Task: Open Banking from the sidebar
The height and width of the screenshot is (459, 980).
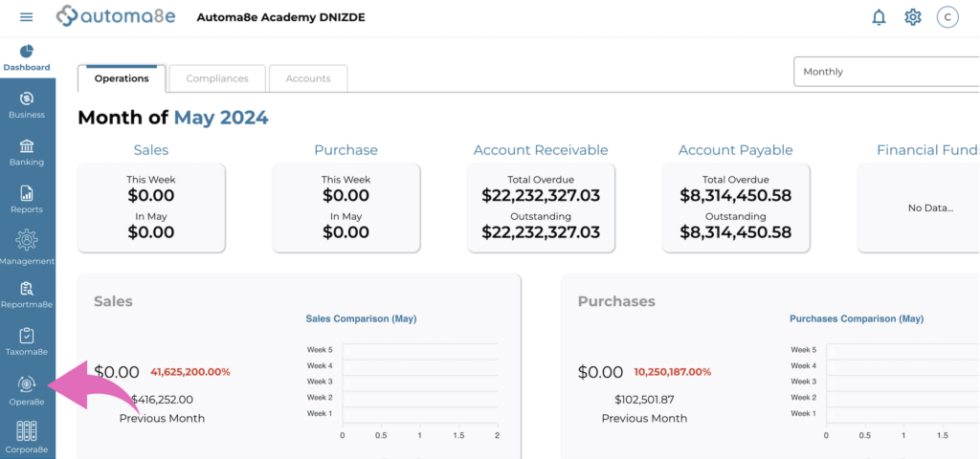Action: tap(27, 152)
